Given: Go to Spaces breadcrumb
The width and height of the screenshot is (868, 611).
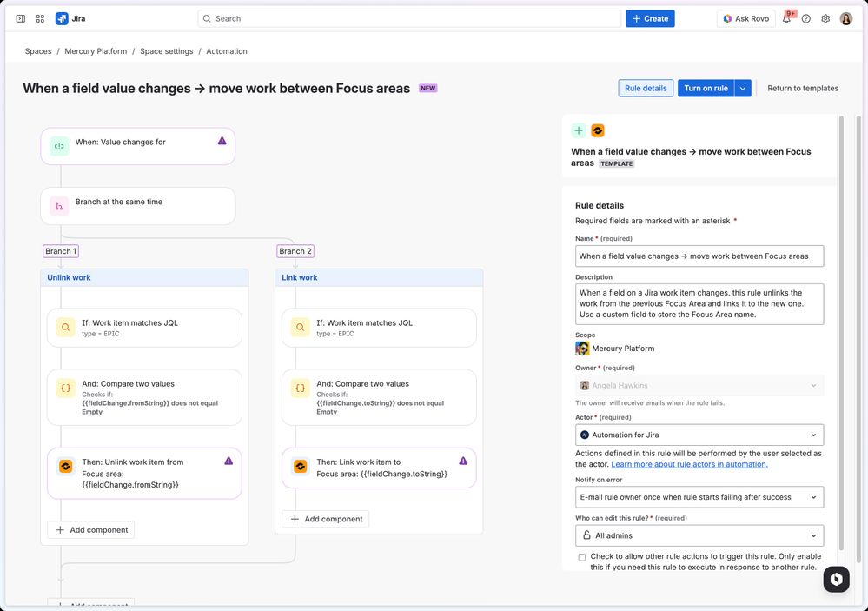Looking at the screenshot, I should (38, 51).
